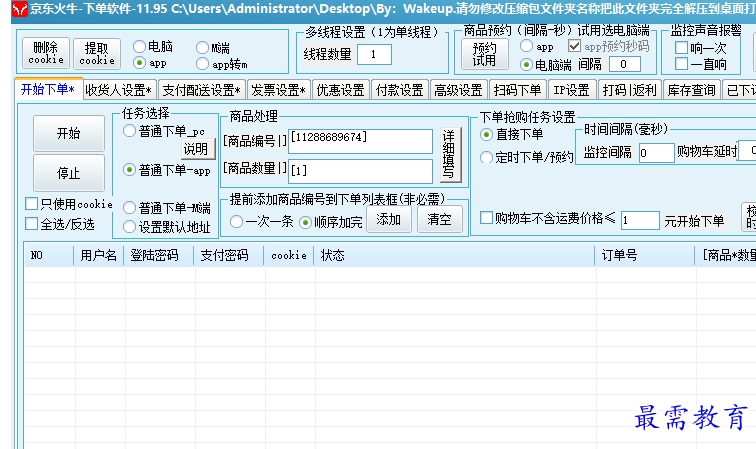The height and width of the screenshot is (449, 756).
Task: Open the 优惠设置 tab
Action: 340,90
